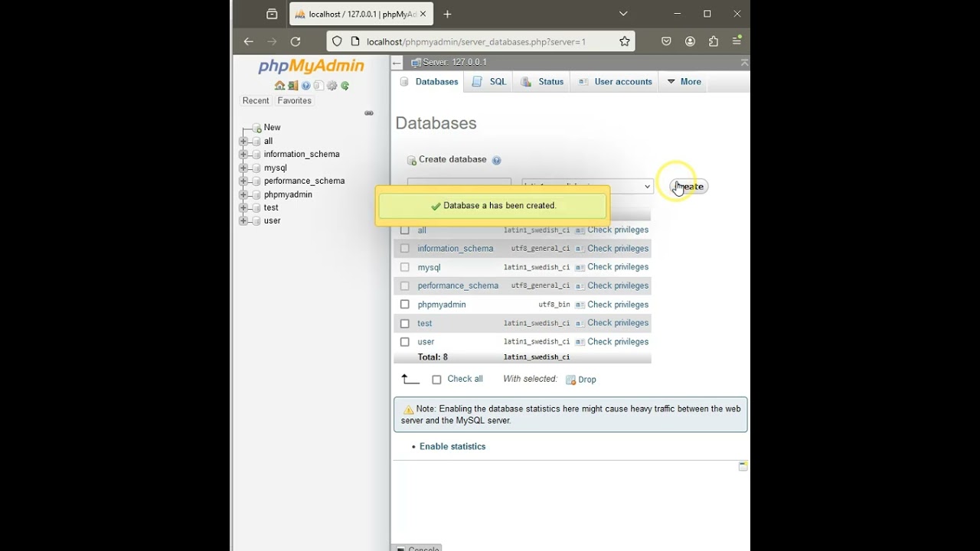Open the information_schema link in the table
Image resolution: width=980 pixels, height=551 pixels.
coord(456,249)
